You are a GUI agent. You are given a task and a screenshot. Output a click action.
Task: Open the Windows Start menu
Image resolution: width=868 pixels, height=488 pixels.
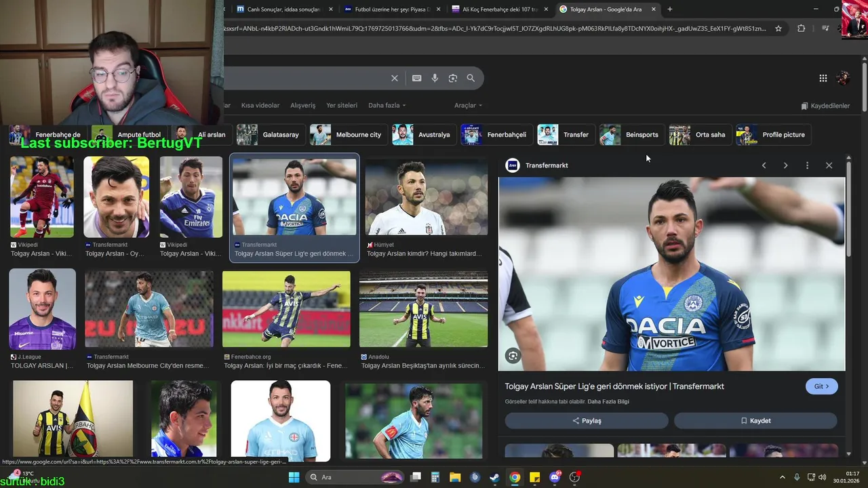(x=294, y=477)
